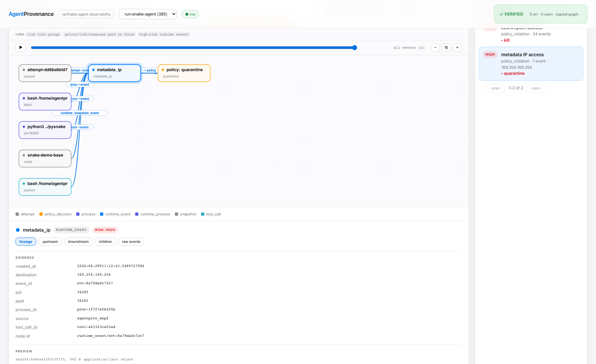Image resolution: width=596 pixels, height=364 pixels.
Task: Select the attempt-dd88a6bfd7 node
Action: (45, 73)
